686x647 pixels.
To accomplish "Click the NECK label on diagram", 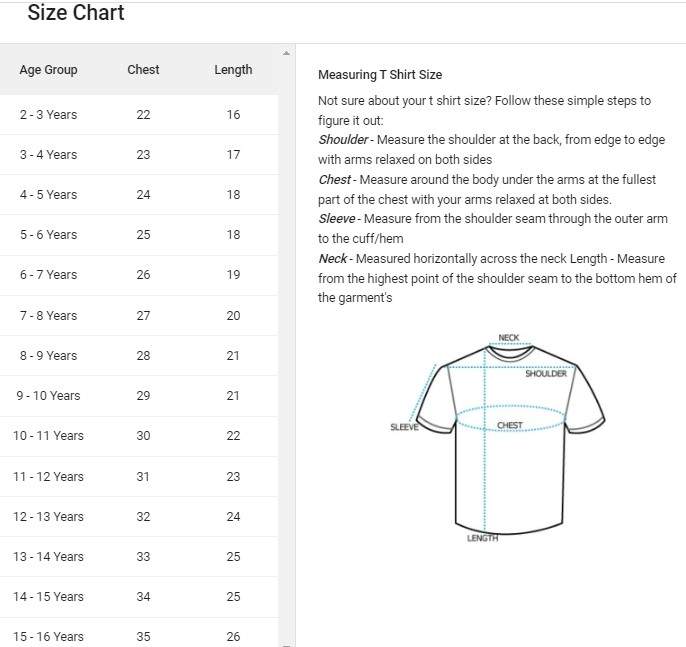I will tap(508, 338).
